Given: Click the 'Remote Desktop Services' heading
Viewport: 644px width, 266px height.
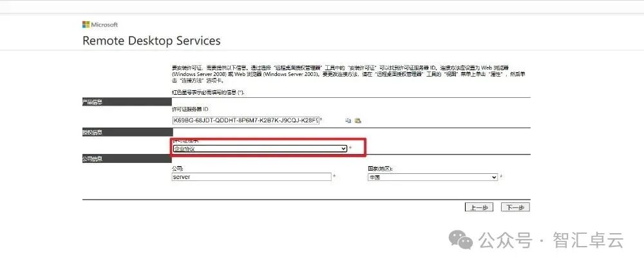Looking at the screenshot, I should click(x=151, y=41).
